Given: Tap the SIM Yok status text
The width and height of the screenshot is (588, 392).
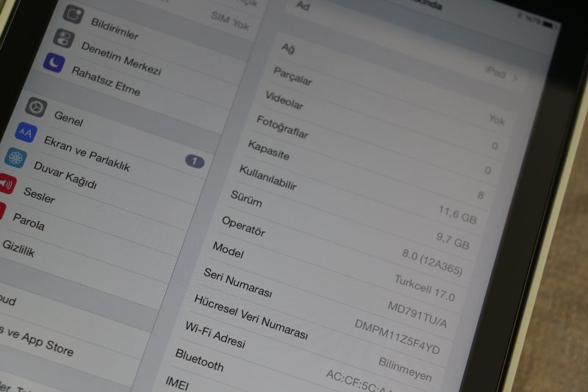Looking at the screenshot, I should tap(230, 21).
